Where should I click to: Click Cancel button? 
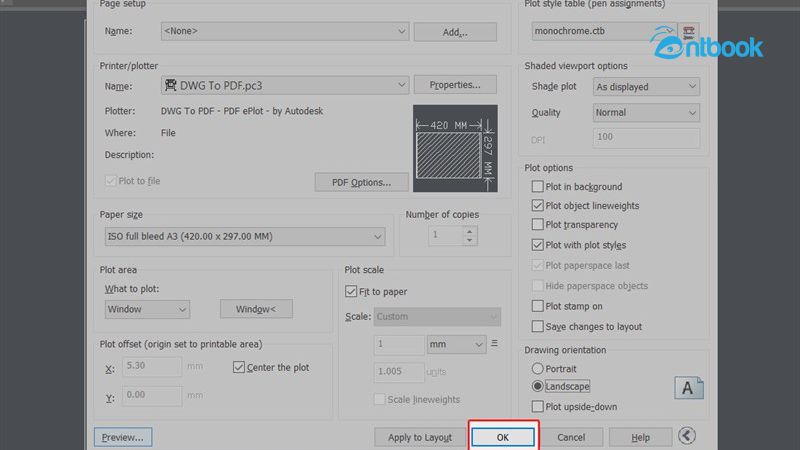pos(571,437)
